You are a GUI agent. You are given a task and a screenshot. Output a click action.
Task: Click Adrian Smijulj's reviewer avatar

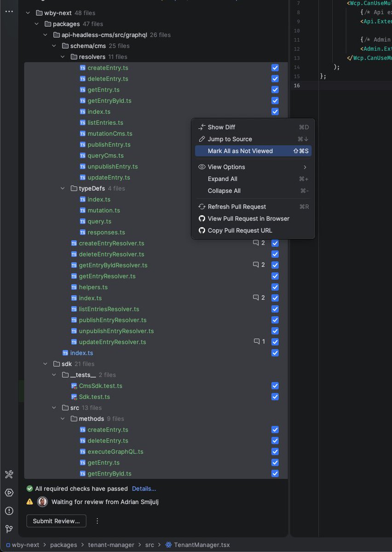point(42,502)
